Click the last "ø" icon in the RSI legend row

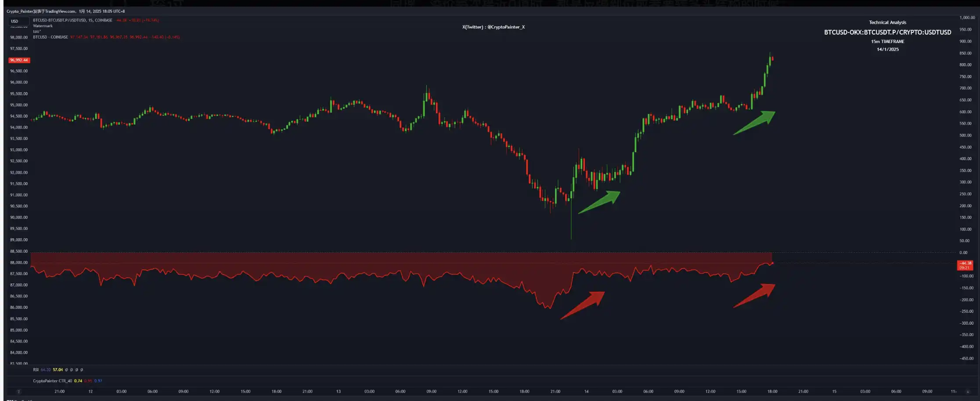[82, 370]
